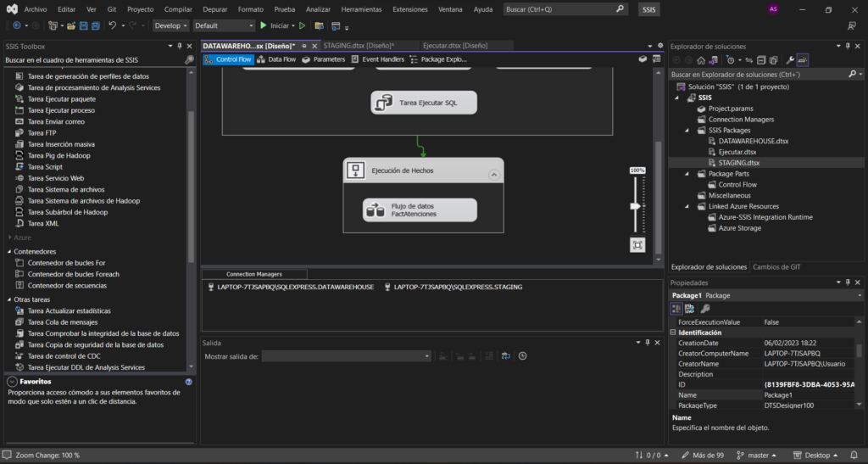868x464 pixels.
Task: Click the Iniciar run button
Action: (275, 25)
